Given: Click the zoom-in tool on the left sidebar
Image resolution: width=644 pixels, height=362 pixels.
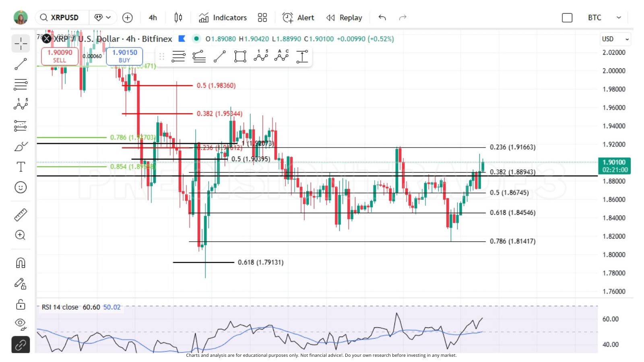Looking at the screenshot, I should 21,235.
